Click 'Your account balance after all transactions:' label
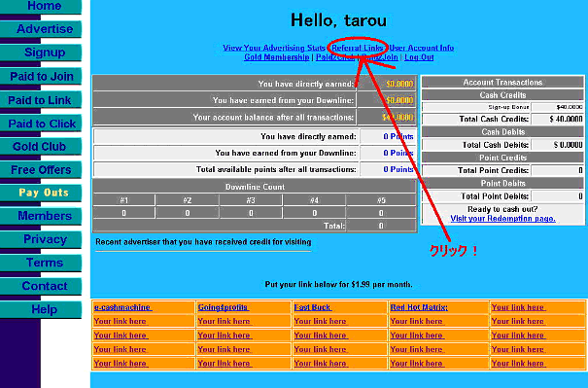The image size is (588, 388). point(273,118)
